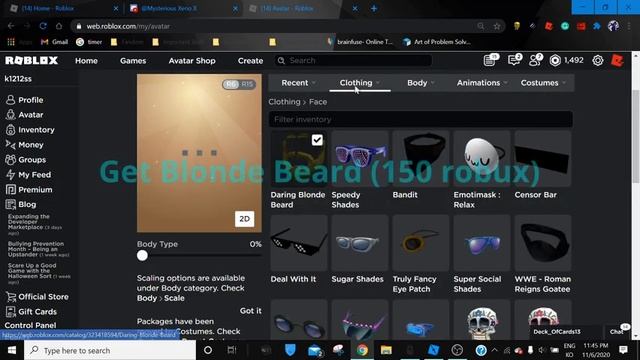Expand the Body dropdown
This screenshot has height=360, width=640.
pos(421,83)
